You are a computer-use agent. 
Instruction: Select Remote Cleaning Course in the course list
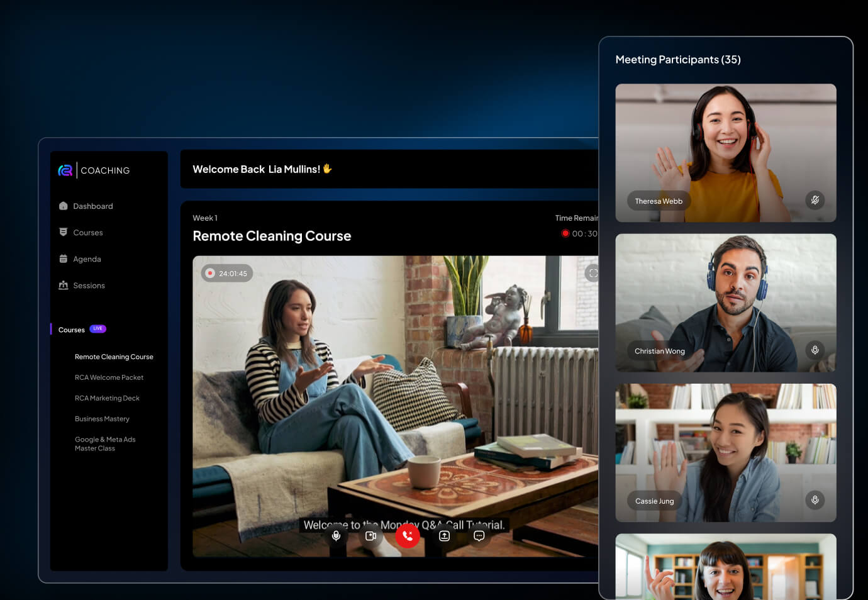click(x=114, y=357)
